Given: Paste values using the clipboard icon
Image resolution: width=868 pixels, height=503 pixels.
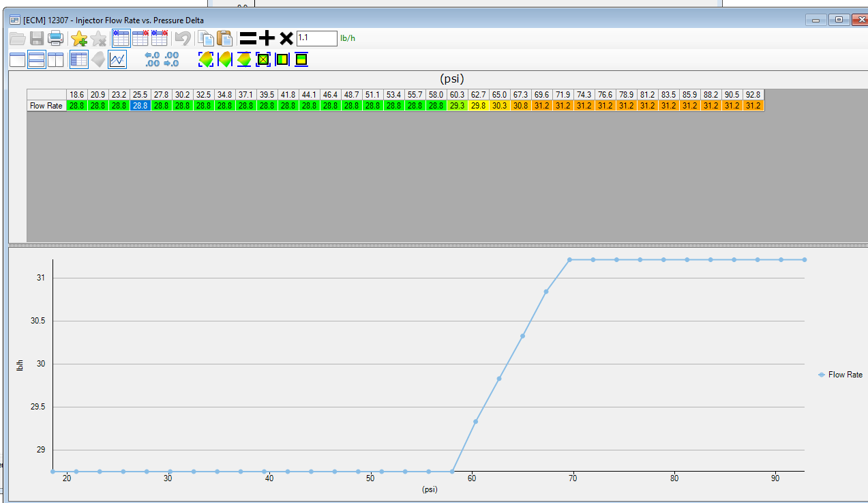Looking at the screenshot, I should (224, 38).
